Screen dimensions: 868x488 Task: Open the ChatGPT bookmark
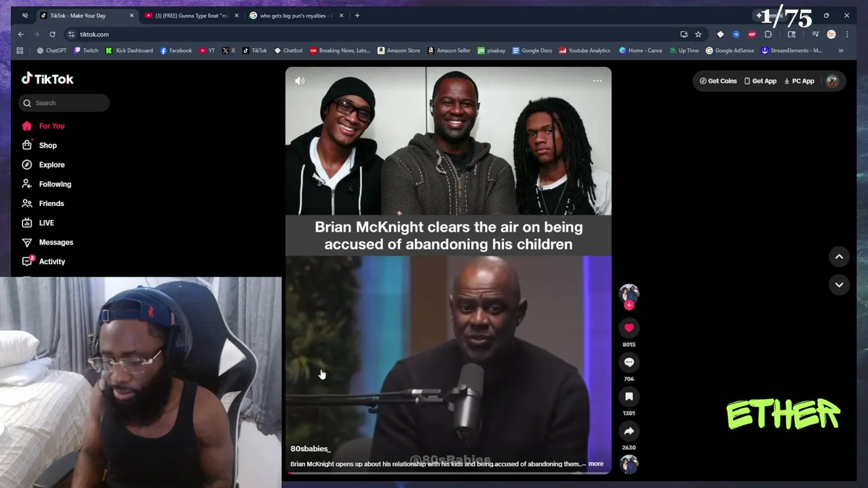52,51
